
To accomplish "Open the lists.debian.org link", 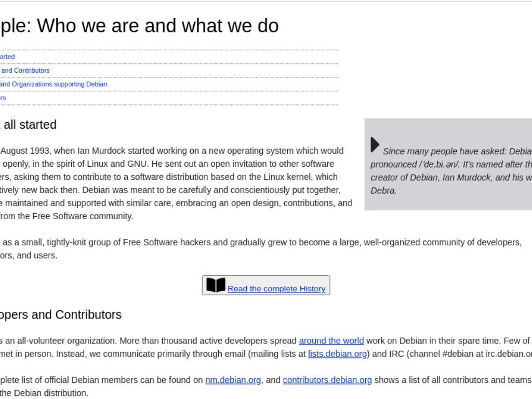I will 337,354.
